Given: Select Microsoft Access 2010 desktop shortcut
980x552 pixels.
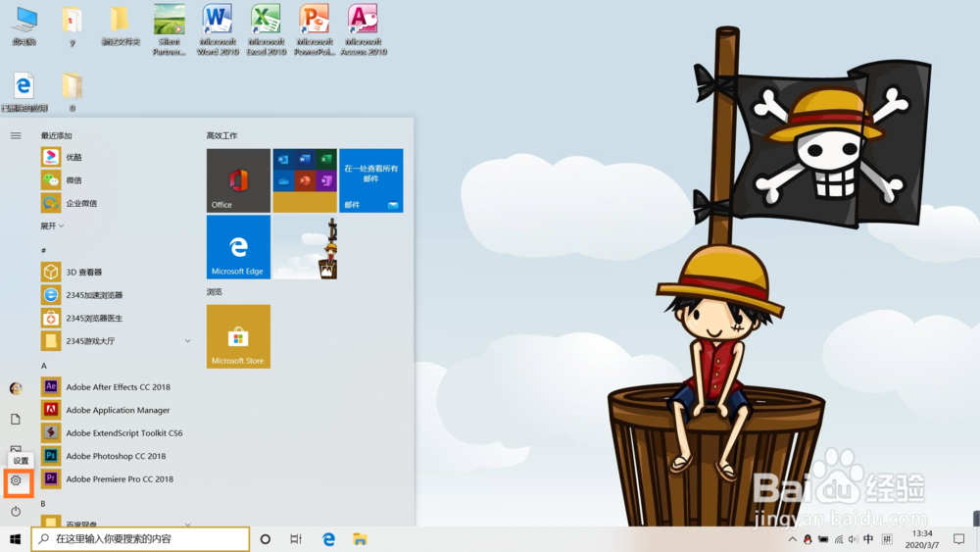Looking at the screenshot, I should click(x=364, y=29).
